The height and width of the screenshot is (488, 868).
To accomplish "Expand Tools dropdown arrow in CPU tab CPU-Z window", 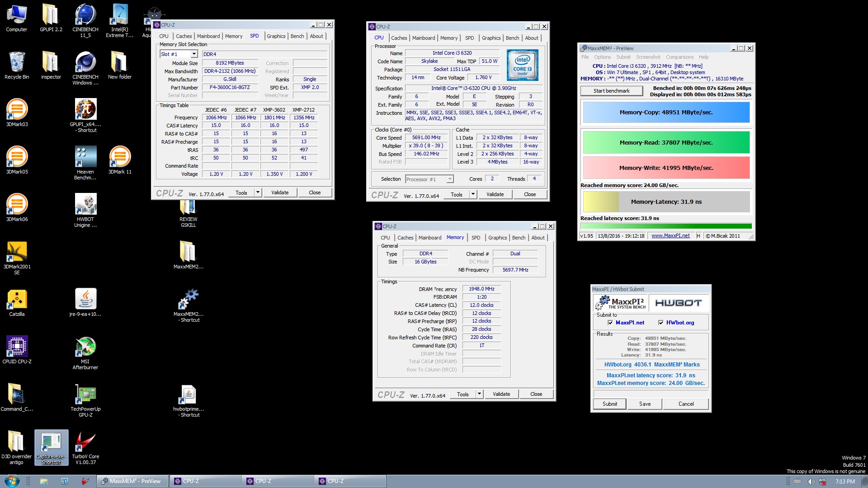I will pyautogui.click(x=473, y=194).
